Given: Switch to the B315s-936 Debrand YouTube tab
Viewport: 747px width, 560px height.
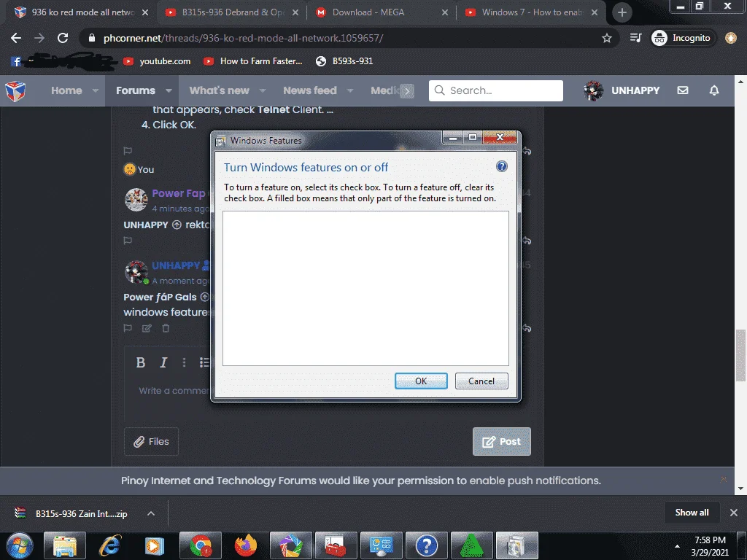Looking at the screenshot, I should pos(231,12).
